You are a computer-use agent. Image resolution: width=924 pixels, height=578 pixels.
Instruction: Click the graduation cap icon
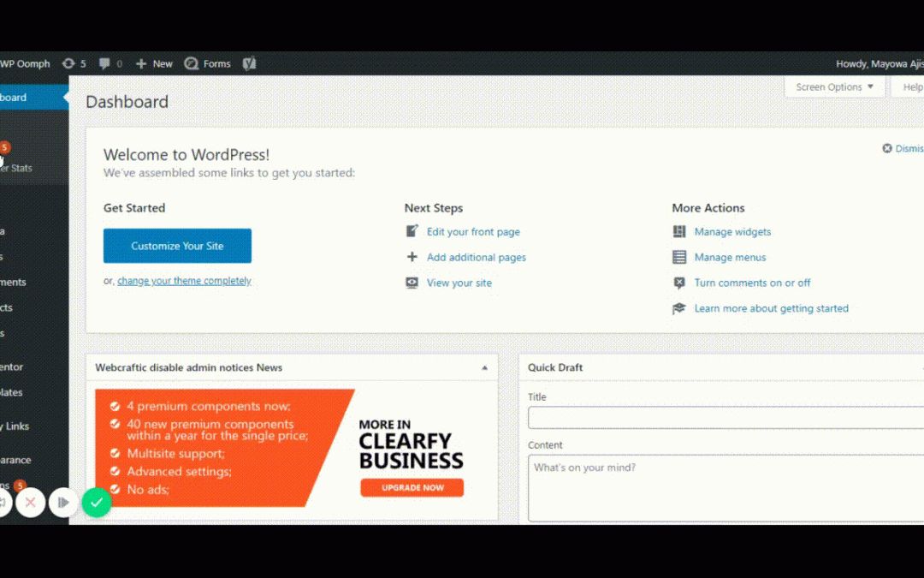click(679, 308)
